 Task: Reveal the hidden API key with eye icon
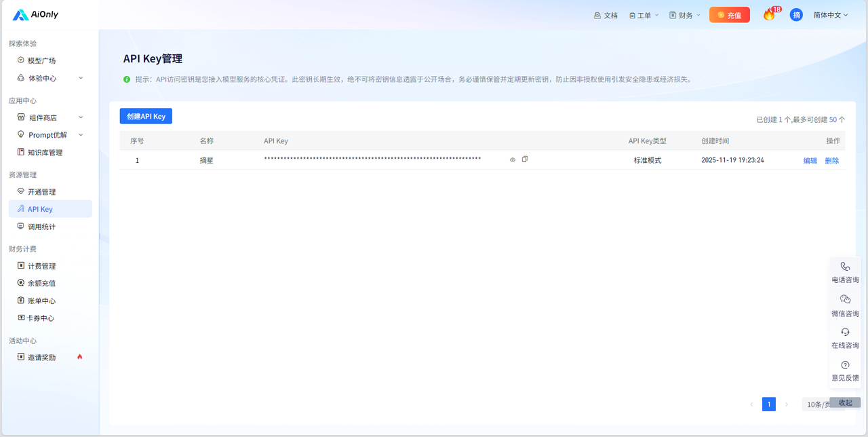pyautogui.click(x=513, y=160)
